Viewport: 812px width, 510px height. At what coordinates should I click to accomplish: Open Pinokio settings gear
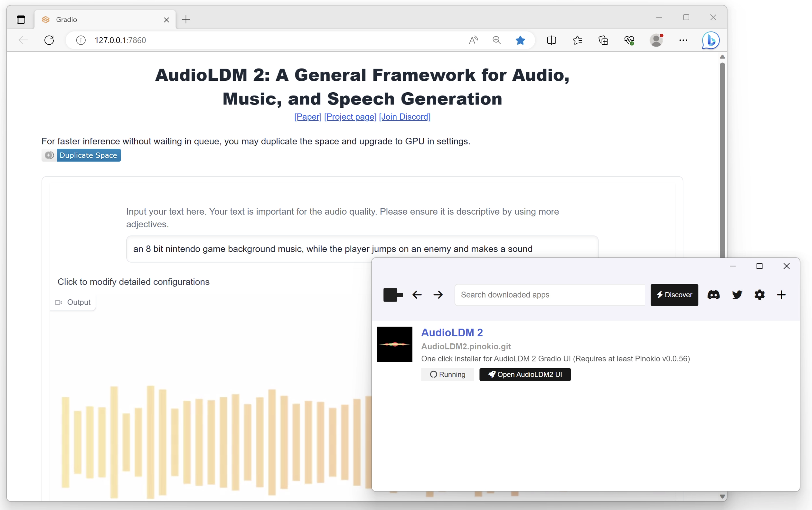(759, 295)
